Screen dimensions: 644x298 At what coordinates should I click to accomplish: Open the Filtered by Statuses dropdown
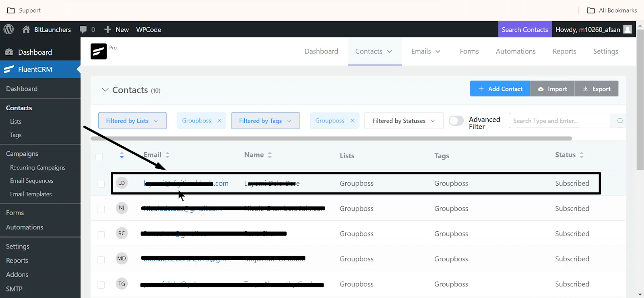coord(404,120)
